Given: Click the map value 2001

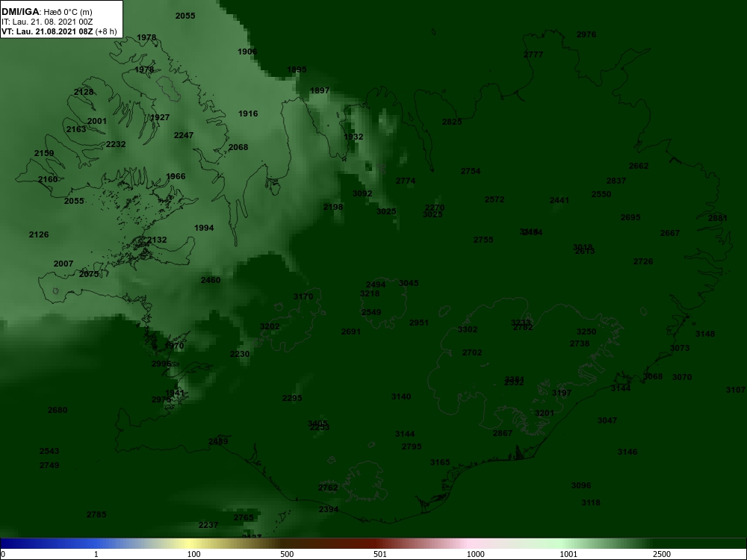Looking at the screenshot, I should point(96,121).
